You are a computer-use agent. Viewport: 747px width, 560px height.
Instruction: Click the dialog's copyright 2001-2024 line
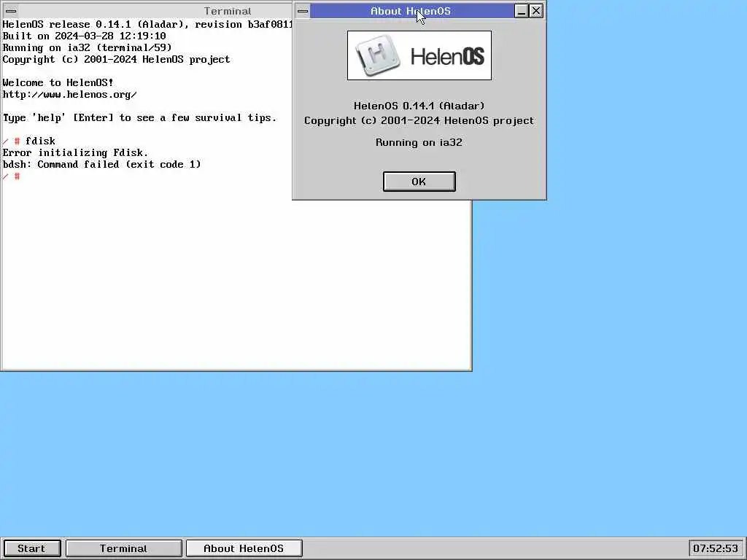419,120
